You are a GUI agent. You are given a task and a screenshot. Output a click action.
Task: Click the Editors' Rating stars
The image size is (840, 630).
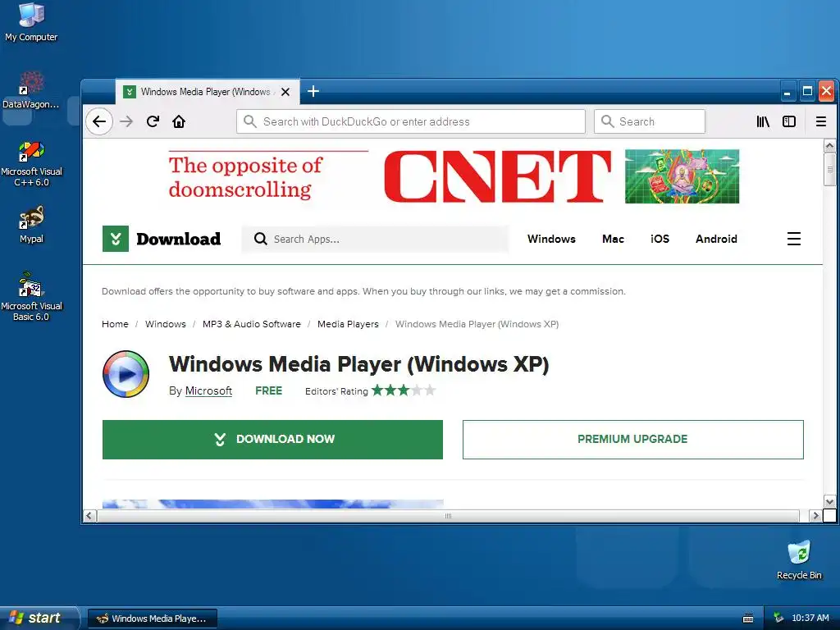pos(404,390)
